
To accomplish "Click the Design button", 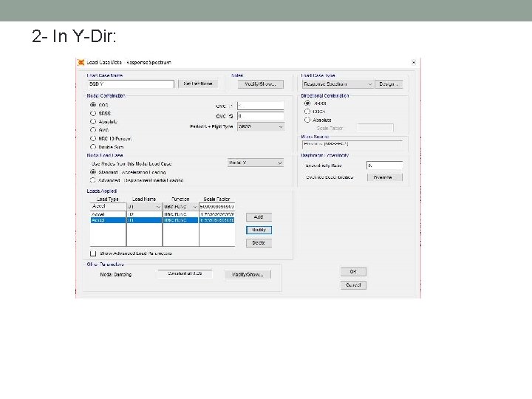I will 389,83.
